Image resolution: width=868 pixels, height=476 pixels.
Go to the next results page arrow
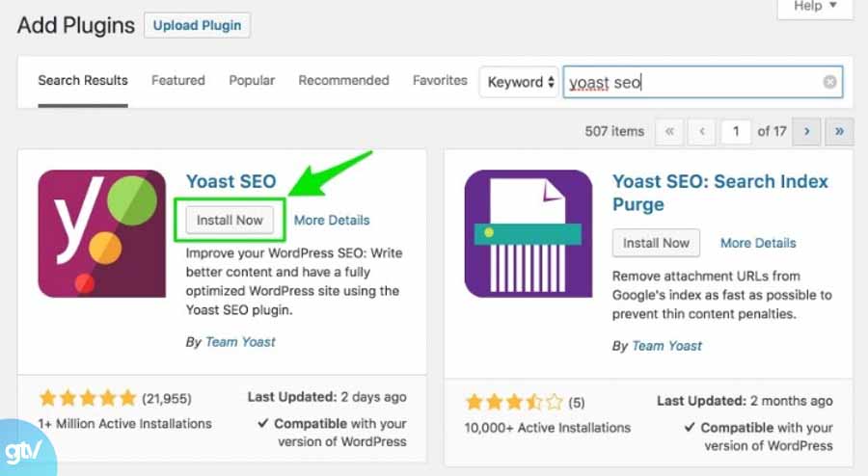tap(806, 131)
